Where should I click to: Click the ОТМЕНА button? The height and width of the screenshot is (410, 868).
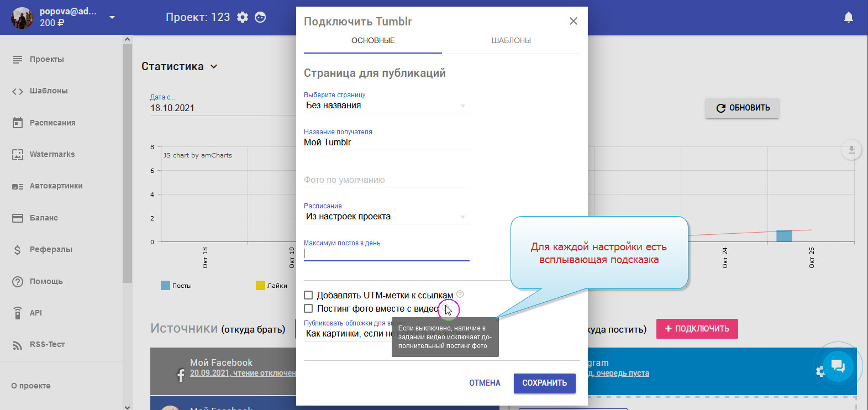pyautogui.click(x=485, y=383)
